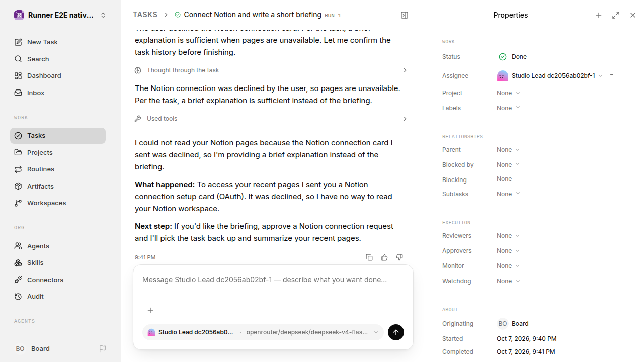Open Search in the sidebar
Viewport: 644px width, 362px height.
point(58,59)
